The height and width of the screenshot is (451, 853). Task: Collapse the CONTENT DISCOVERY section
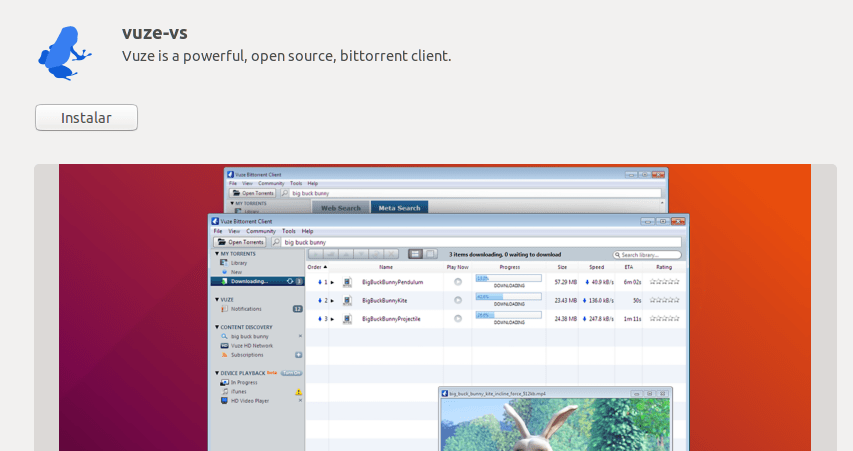(x=217, y=328)
